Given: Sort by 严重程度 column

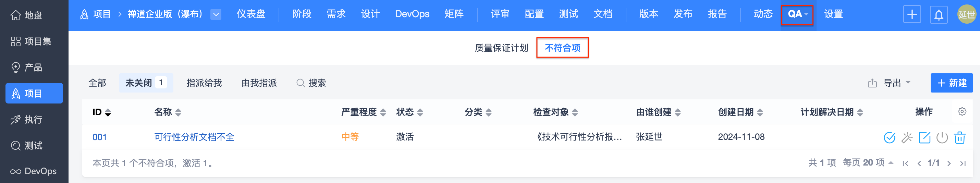Looking at the screenshot, I should [x=363, y=112].
